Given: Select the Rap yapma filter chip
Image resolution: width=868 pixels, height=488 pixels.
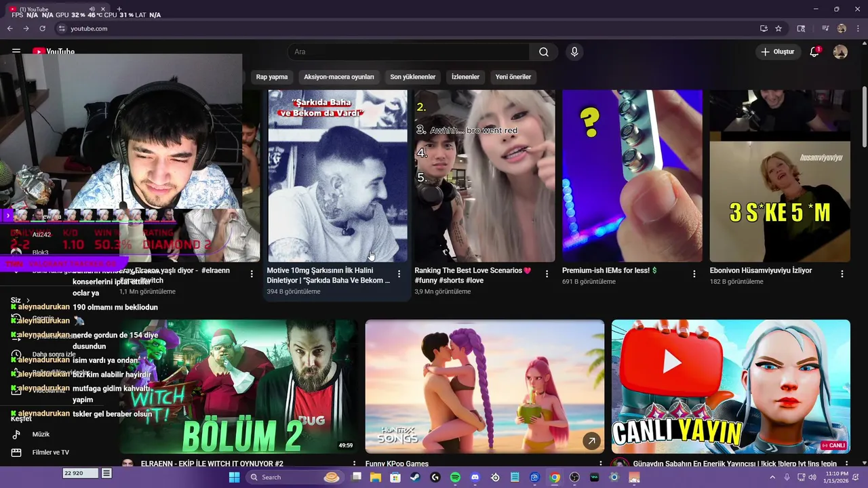Looking at the screenshot, I should coord(272,77).
